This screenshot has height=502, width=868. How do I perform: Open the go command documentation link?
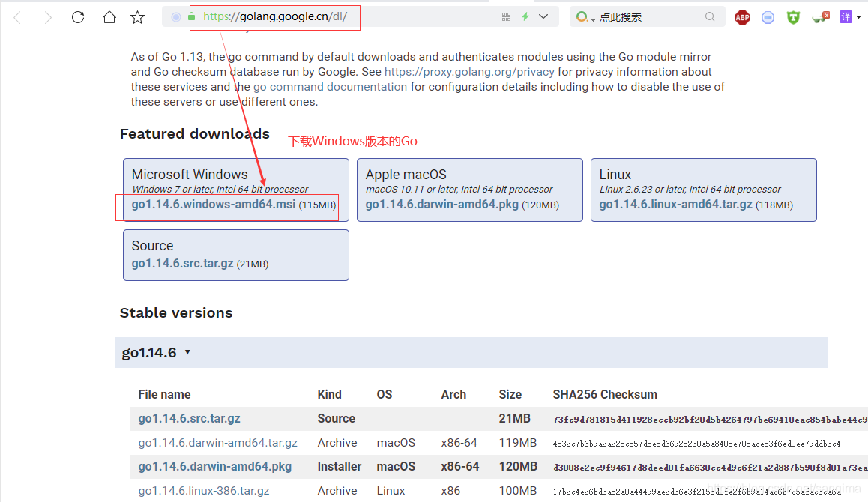click(x=330, y=86)
